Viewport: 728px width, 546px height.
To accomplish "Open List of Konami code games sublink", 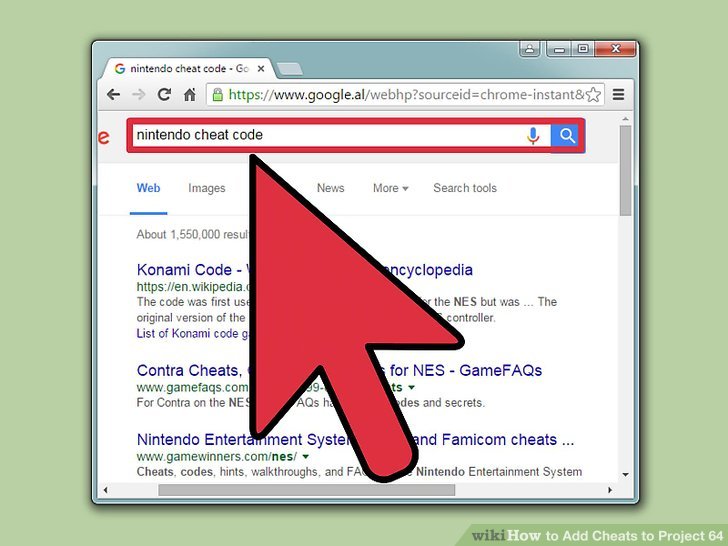I will point(193,333).
